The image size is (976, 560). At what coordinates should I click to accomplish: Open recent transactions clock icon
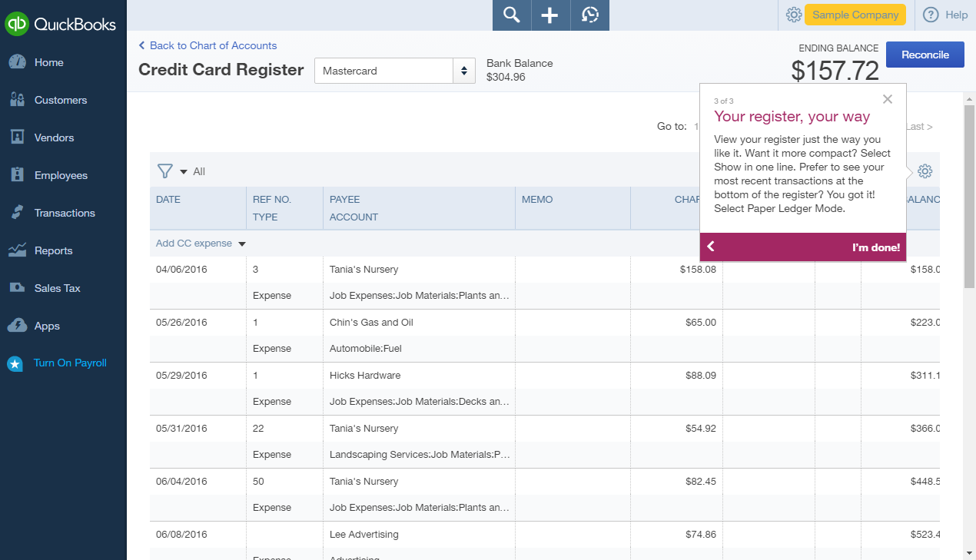click(x=590, y=15)
